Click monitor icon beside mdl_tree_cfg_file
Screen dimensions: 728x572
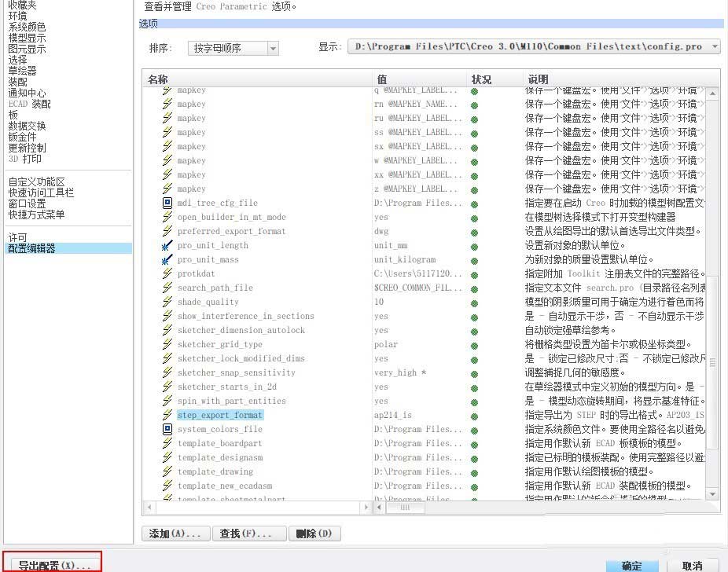(x=167, y=203)
